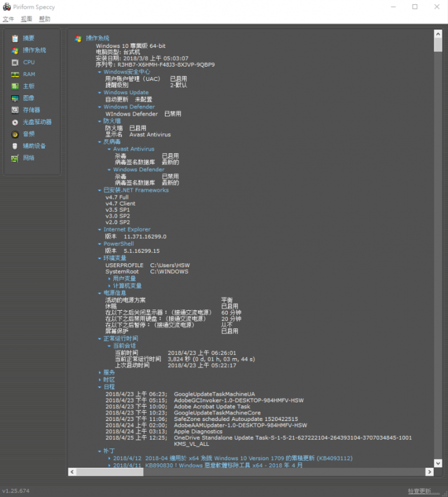Select the 'v3.5 SP1' framework row
Viewport: 448px width, 497px height.
[118, 210]
